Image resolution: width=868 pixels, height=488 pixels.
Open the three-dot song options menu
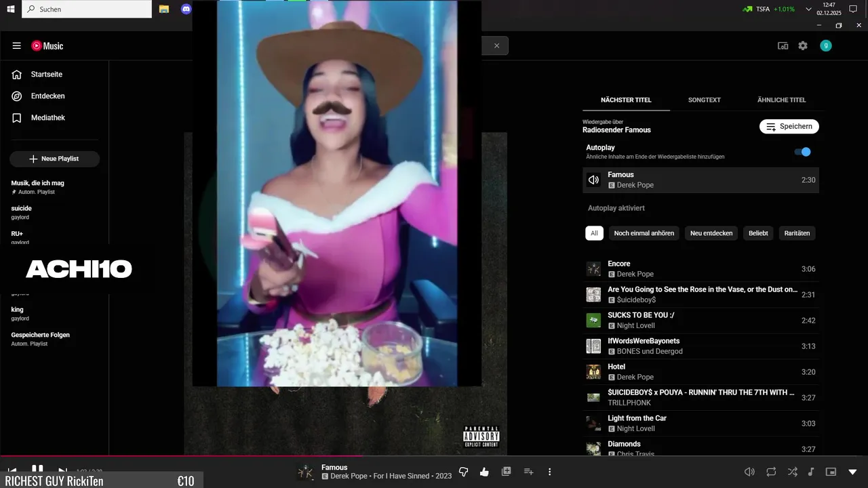click(x=549, y=472)
